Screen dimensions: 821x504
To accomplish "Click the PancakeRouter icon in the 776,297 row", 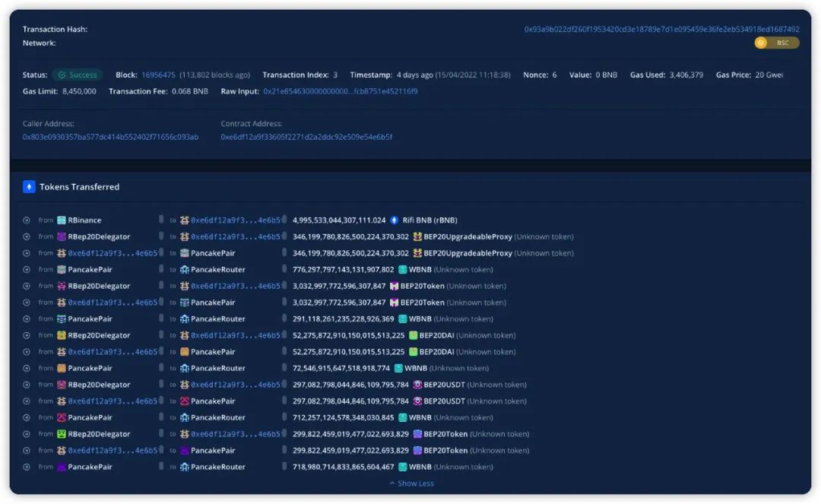I will click(x=184, y=270).
